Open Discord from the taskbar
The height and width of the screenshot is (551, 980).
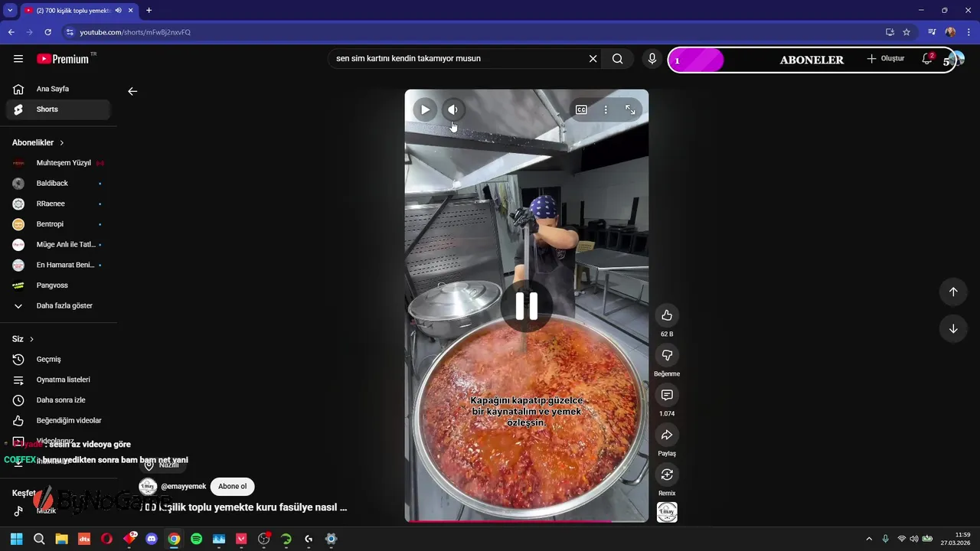pyautogui.click(x=152, y=539)
